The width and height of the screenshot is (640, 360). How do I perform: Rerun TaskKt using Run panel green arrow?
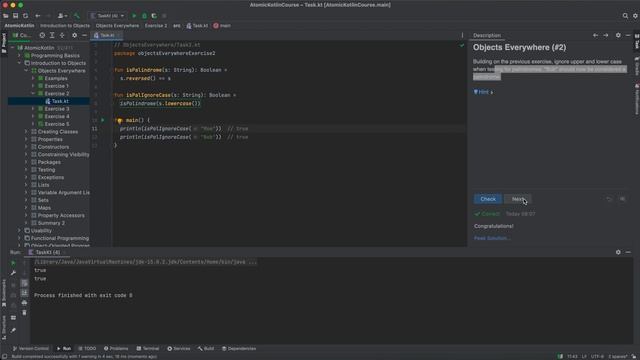(x=13, y=263)
